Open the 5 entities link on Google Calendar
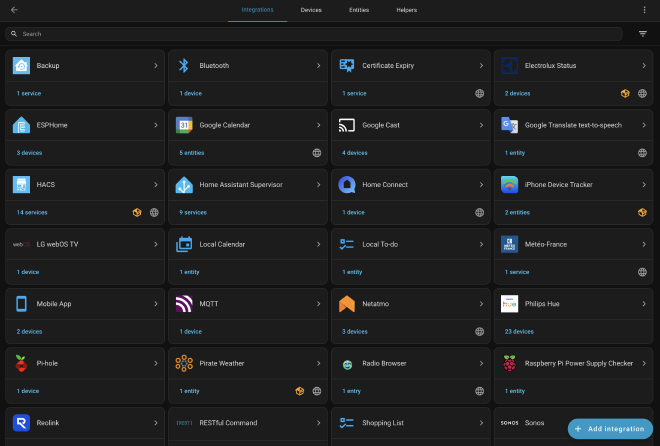The image size is (660, 446). coord(192,153)
